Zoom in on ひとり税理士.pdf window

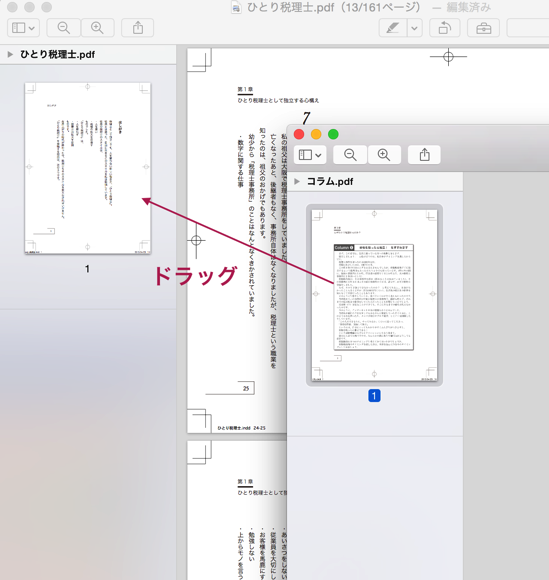97,28
